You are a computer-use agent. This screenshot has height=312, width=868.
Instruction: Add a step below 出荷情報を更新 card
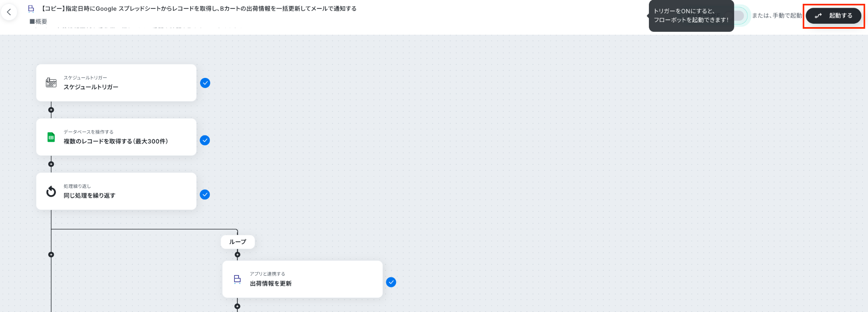coord(237,306)
